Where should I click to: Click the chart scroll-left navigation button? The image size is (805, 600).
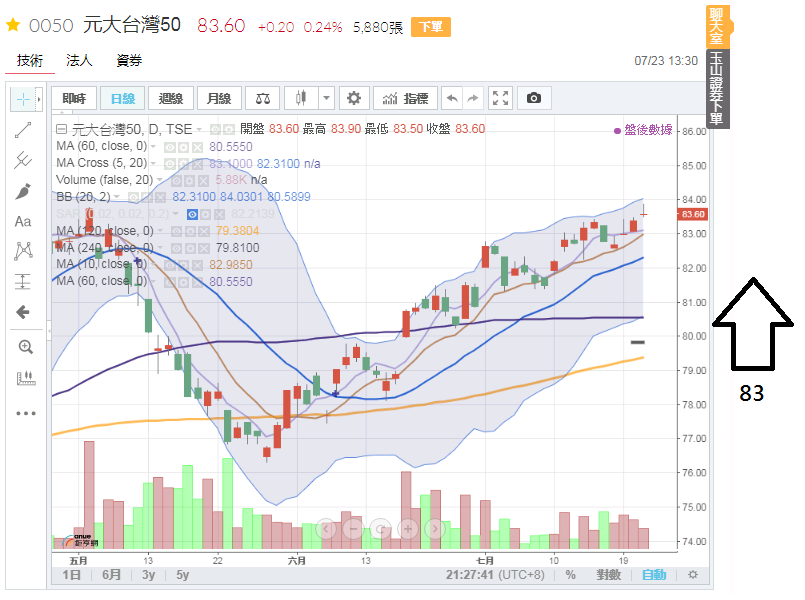pyautogui.click(x=326, y=528)
